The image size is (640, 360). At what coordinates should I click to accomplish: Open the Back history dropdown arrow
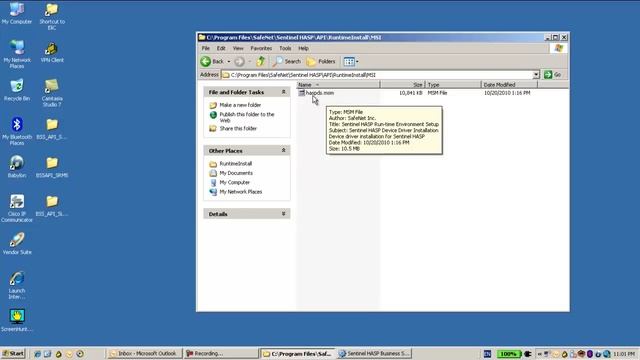click(229, 62)
